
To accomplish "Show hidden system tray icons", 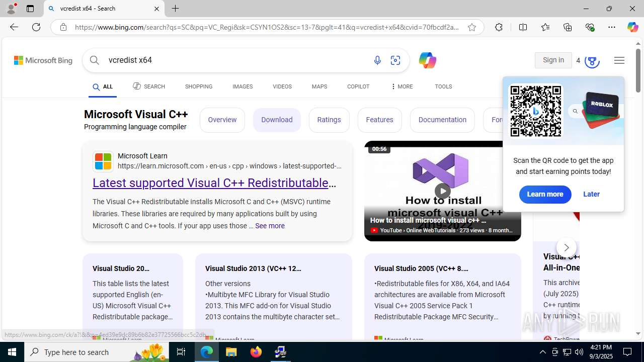I will tap(542, 352).
